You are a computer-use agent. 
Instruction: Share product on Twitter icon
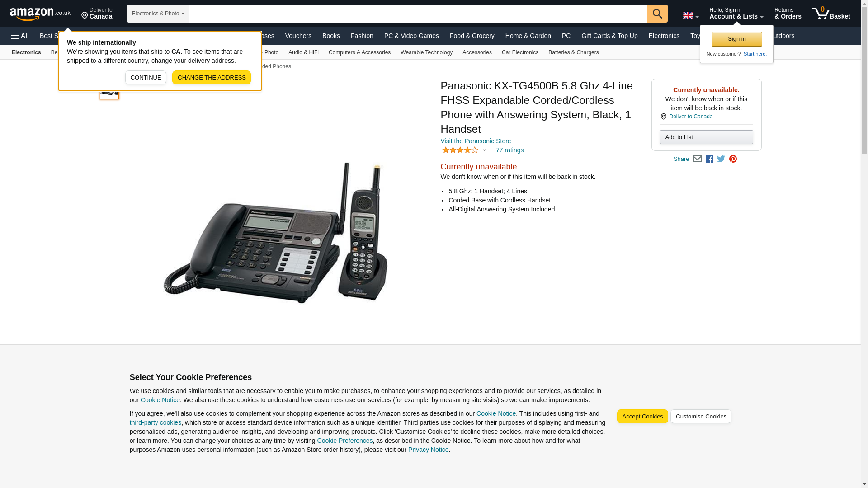721,159
